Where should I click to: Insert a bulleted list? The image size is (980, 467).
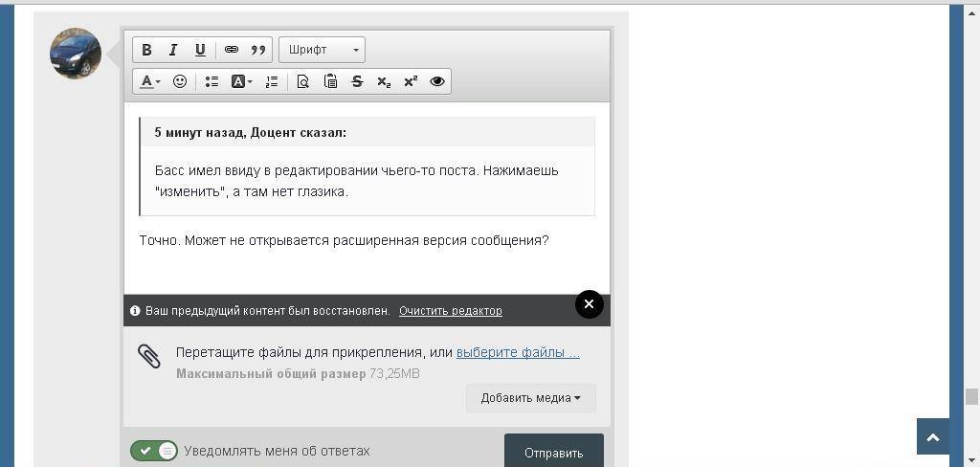pyautogui.click(x=212, y=81)
